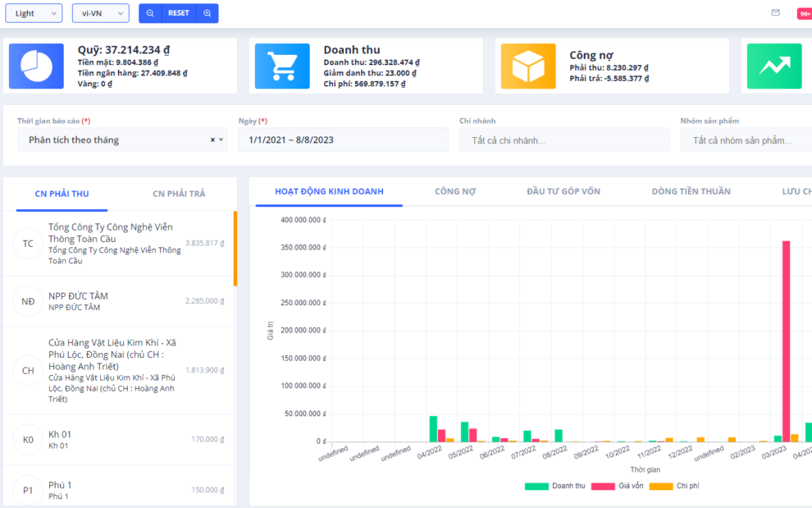Screen dimensions: 812x508
Task: Click the pie chart Quỹ icon
Action: pyautogui.click(x=36, y=66)
